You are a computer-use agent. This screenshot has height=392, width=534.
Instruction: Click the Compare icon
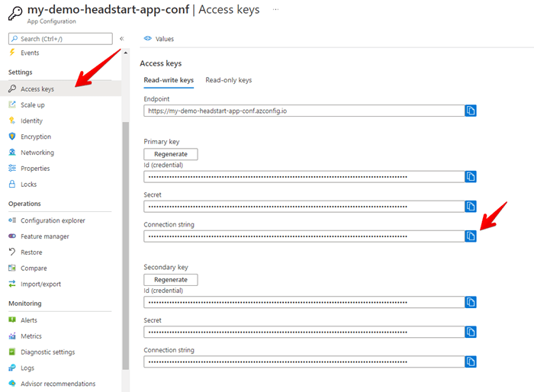12,268
